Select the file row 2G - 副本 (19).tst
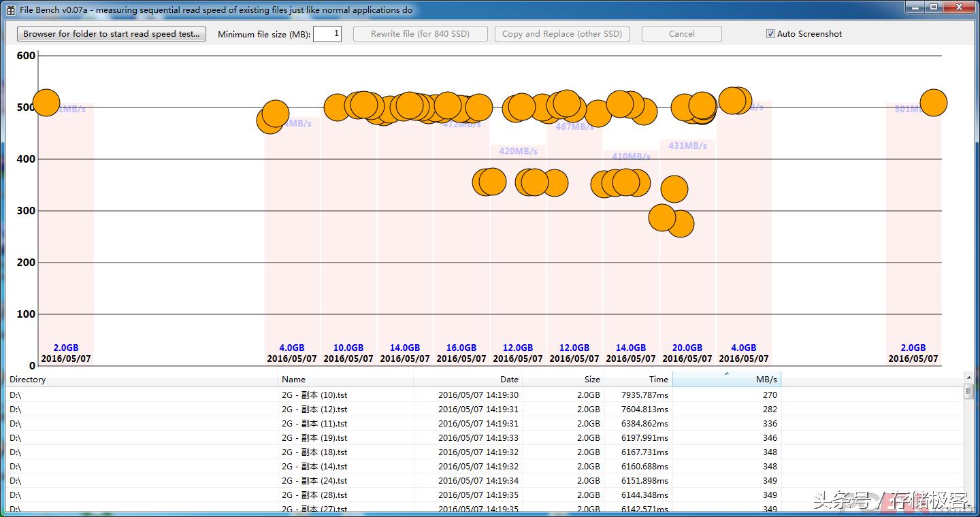Image resolution: width=980 pixels, height=517 pixels. [x=314, y=438]
